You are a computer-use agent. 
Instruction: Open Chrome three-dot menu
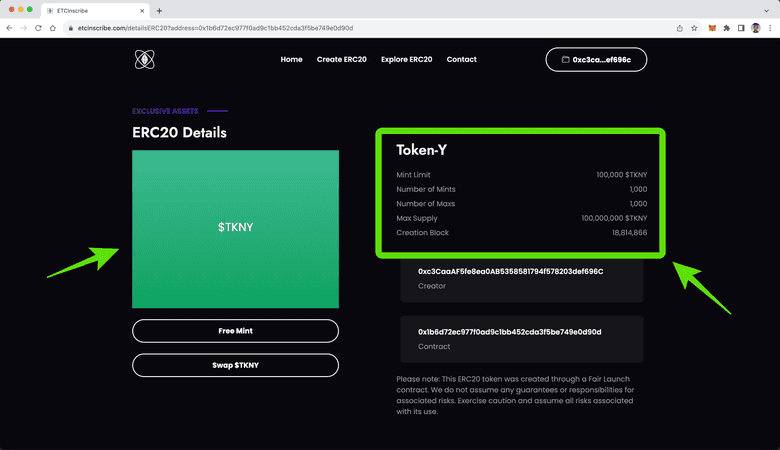pos(770,28)
